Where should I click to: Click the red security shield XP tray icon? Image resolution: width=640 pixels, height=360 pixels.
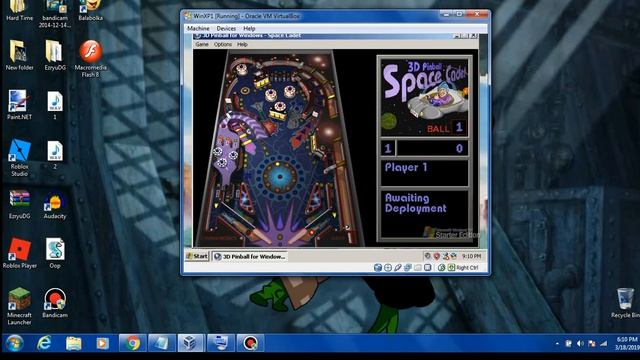(x=436, y=256)
